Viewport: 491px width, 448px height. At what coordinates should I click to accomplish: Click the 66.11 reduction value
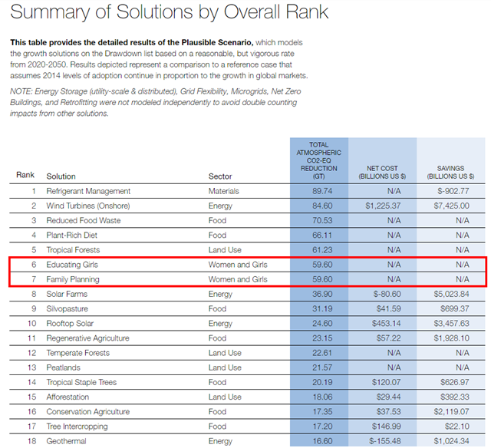(x=322, y=235)
